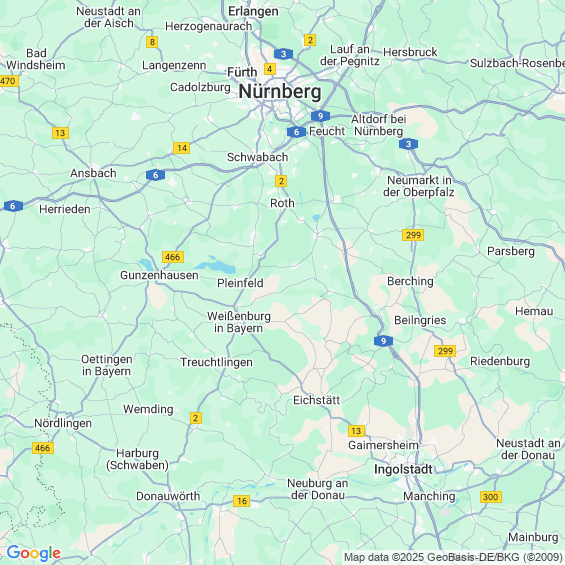The height and width of the screenshot is (565, 565).
Task: Click the 8 road marker near Langenzenn
Action: click(152, 42)
